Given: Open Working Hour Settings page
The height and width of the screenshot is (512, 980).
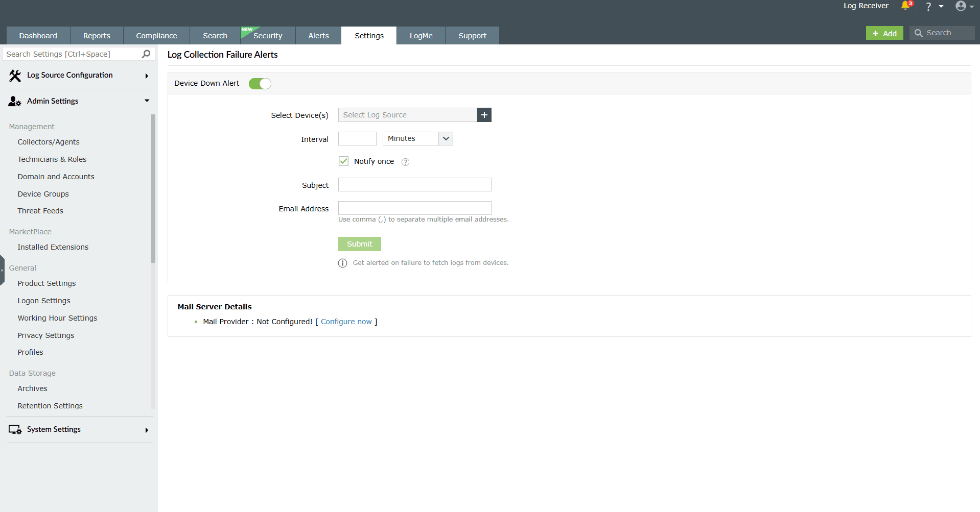Looking at the screenshot, I should (x=57, y=318).
